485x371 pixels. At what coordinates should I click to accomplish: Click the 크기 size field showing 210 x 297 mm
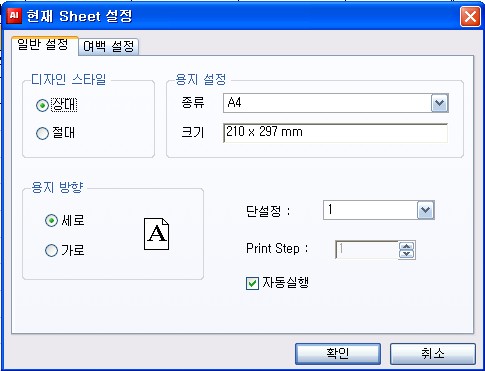[x=335, y=133]
